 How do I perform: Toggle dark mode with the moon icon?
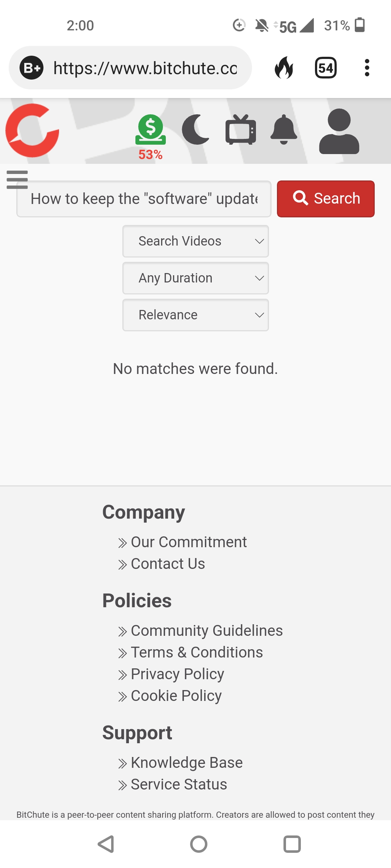[x=196, y=129]
